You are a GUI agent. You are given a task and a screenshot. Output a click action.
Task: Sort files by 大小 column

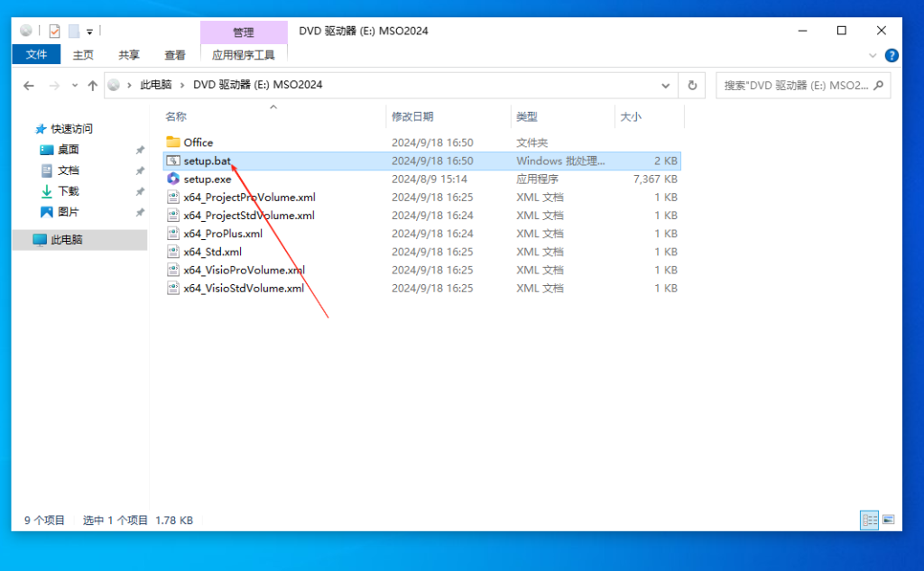tap(631, 116)
